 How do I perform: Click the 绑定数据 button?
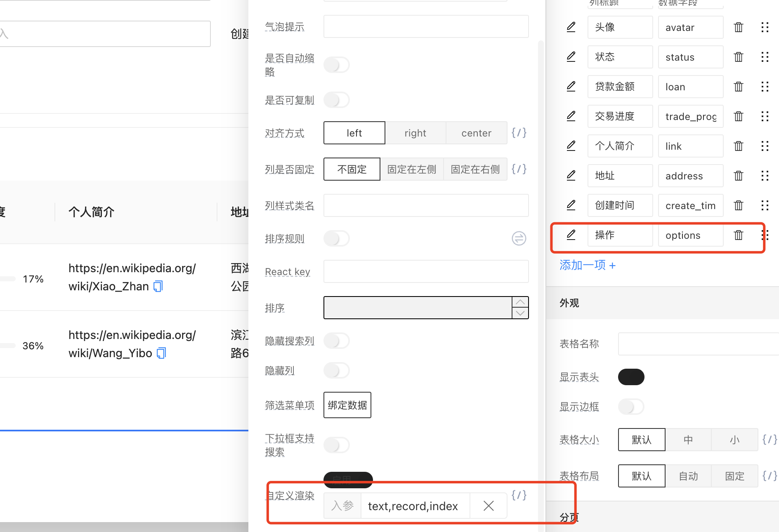click(347, 405)
